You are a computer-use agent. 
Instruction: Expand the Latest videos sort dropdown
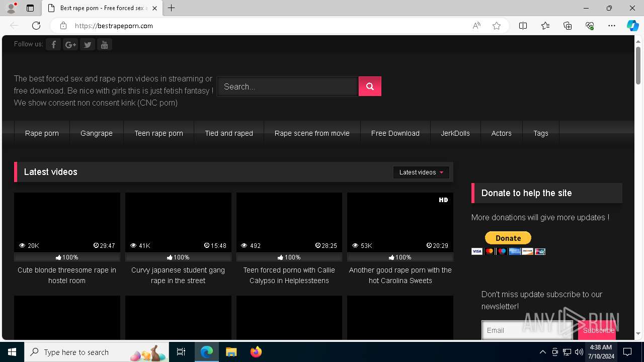(x=421, y=172)
